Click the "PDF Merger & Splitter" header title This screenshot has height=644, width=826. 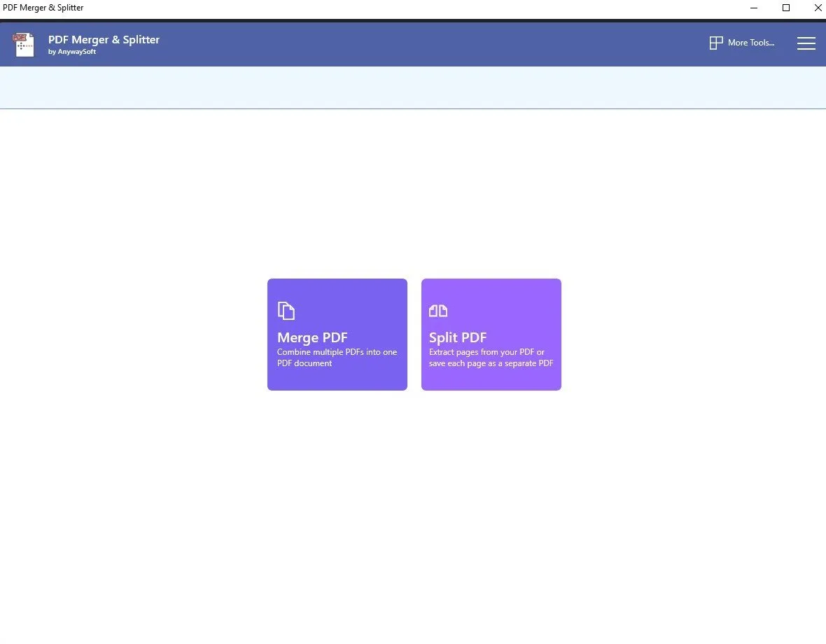click(x=104, y=40)
